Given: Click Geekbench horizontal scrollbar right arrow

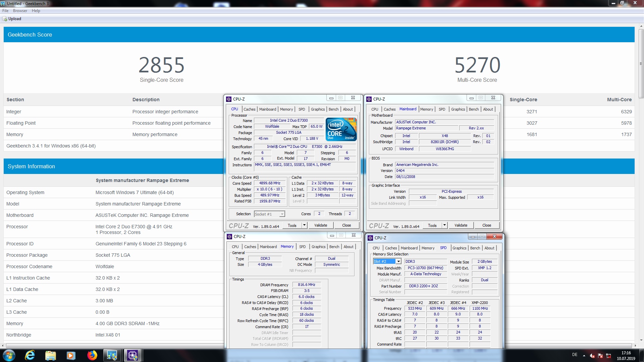Looking at the screenshot, I should click(x=635, y=345).
